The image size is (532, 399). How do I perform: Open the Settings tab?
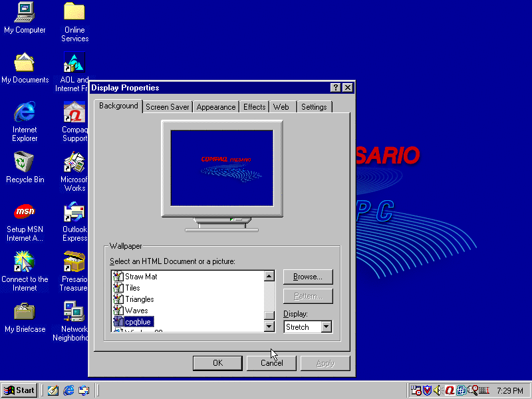[314, 107]
